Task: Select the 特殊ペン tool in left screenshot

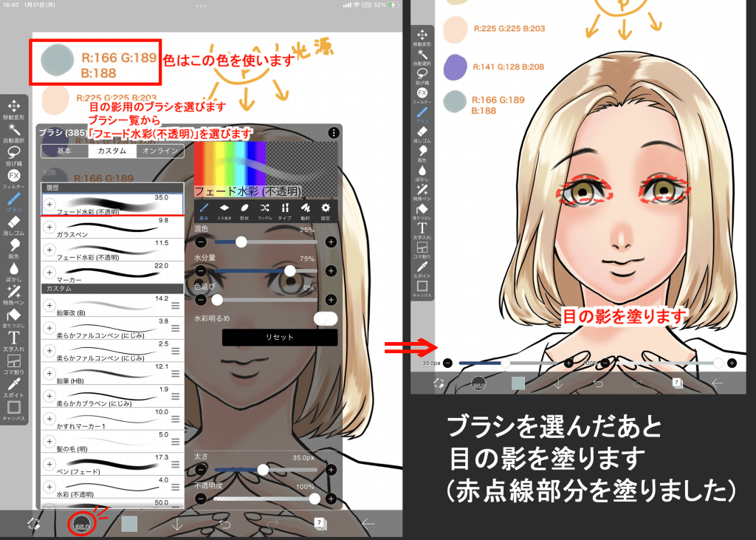Action: click(13, 294)
